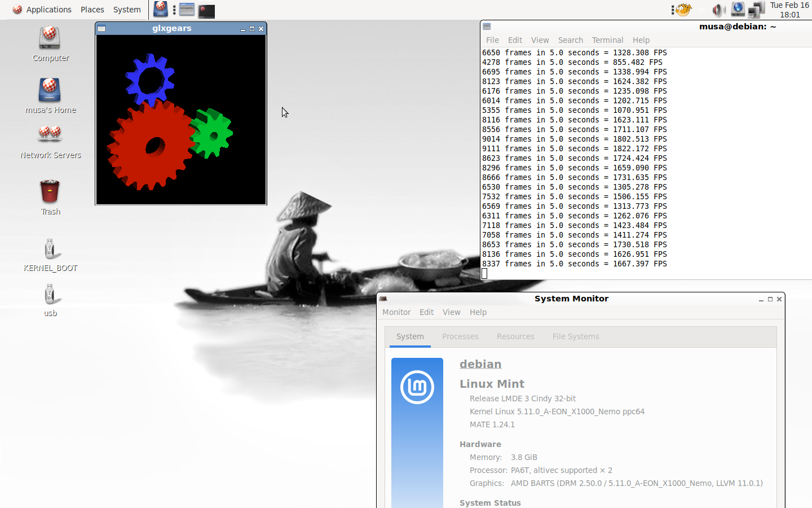Switch to the Resources tab
Image resolution: width=812 pixels, height=508 pixels.
515,336
